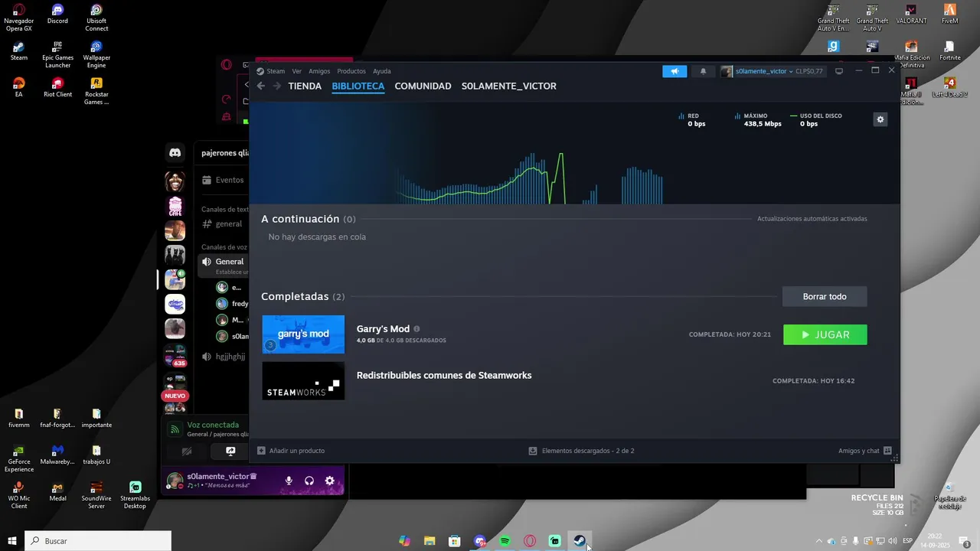This screenshot has width=980, height=551.
Task: Switch to the COMUNIDAD tab
Action: click(423, 86)
